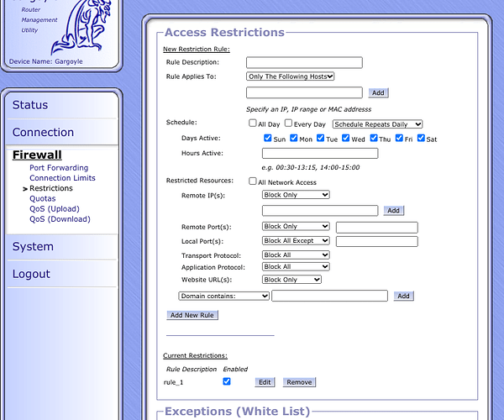Click the Add New Rule button
Screen dimensions: 504x420
192,315
